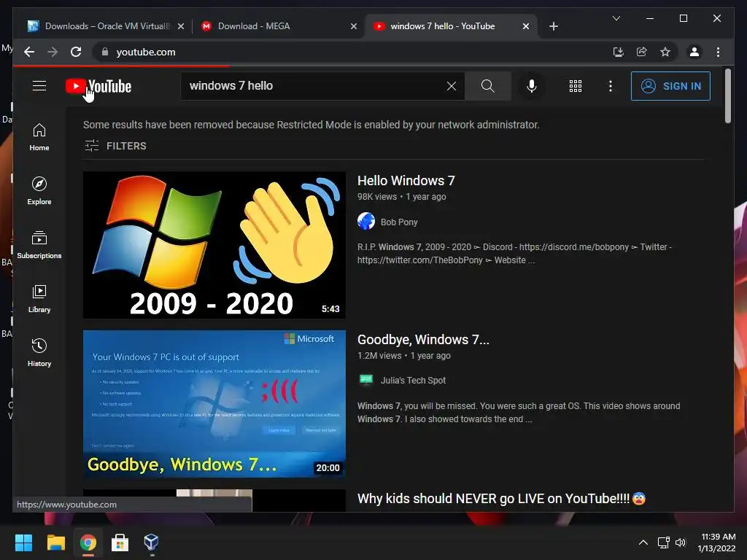
Task: Click the volume speaker tray icon
Action: point(681,542)
